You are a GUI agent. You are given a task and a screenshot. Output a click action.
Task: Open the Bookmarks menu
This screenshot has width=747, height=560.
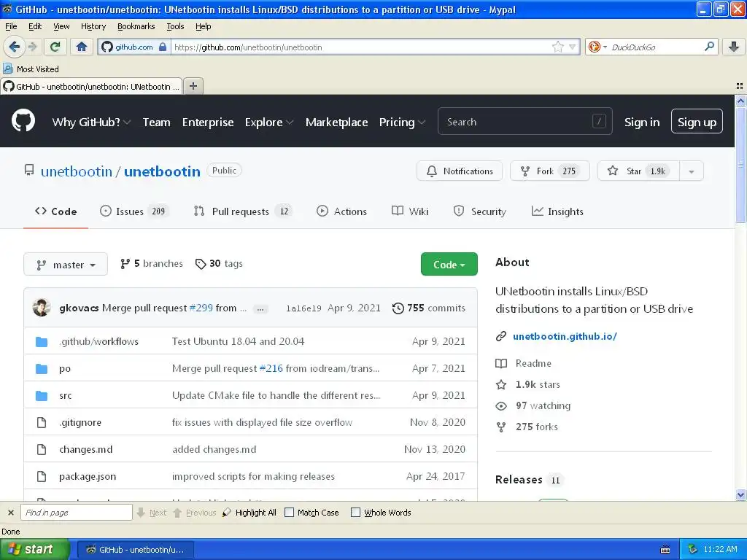[136, 26]
